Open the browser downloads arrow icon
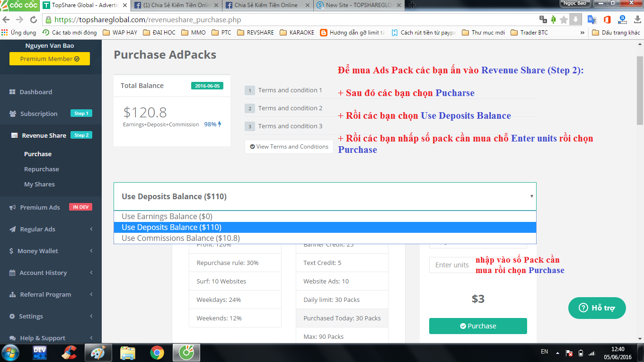This screenshot has width=644, height=362. pos(637,20)
